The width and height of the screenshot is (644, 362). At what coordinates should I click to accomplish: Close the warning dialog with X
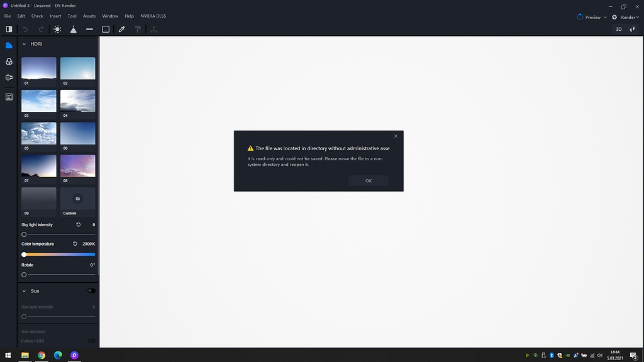pyautogui.click(x=396, y=136)
